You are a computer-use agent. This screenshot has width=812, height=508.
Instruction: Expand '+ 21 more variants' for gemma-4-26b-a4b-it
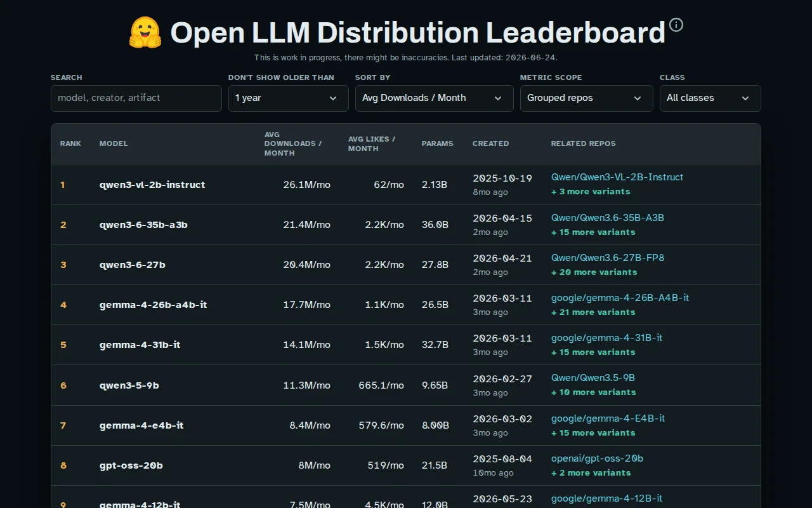593,312
